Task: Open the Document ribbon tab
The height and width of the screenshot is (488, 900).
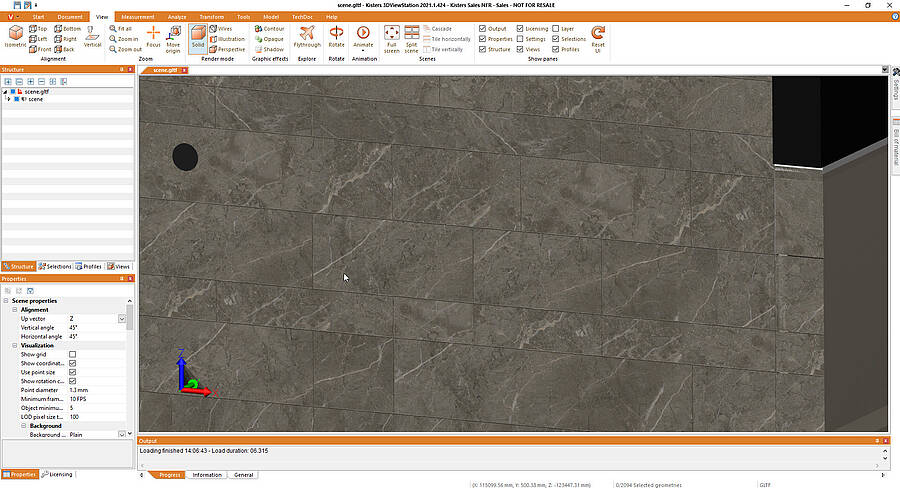Action: pyautogui.click(x=69, y=17)
